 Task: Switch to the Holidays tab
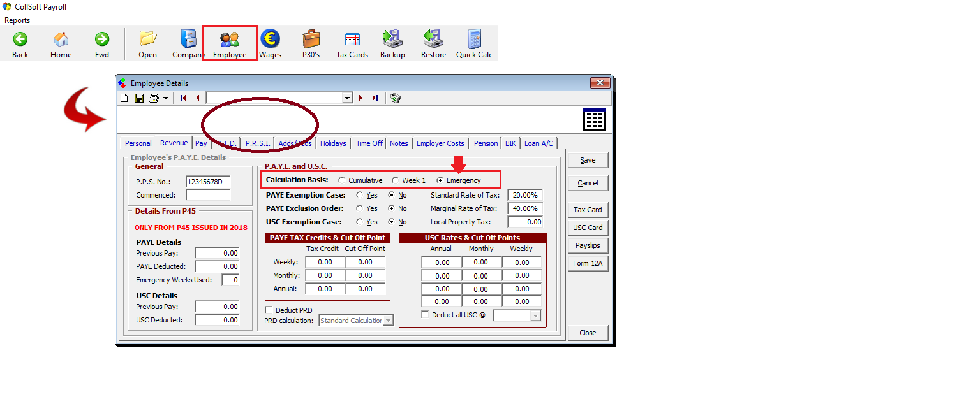[333, 143]
